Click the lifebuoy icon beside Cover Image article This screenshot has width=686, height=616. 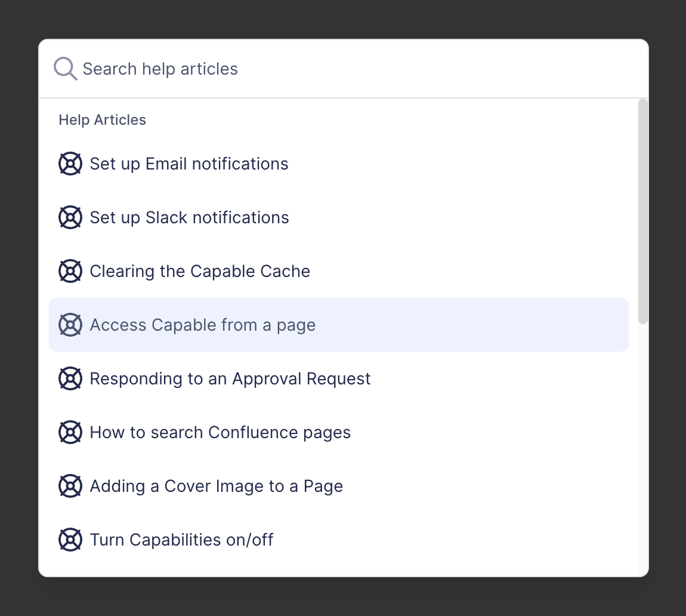click(x=70, y=486)
